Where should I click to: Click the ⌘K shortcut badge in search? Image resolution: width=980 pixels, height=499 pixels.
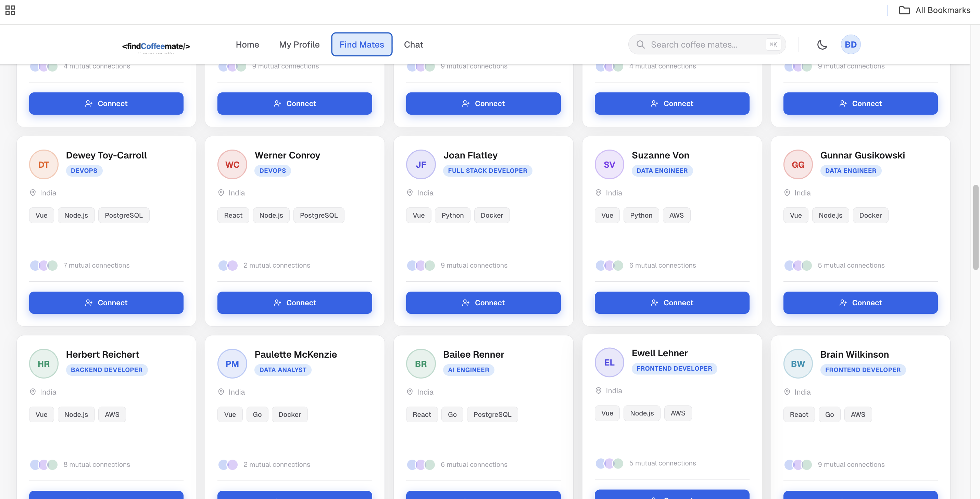pos(773,44)
